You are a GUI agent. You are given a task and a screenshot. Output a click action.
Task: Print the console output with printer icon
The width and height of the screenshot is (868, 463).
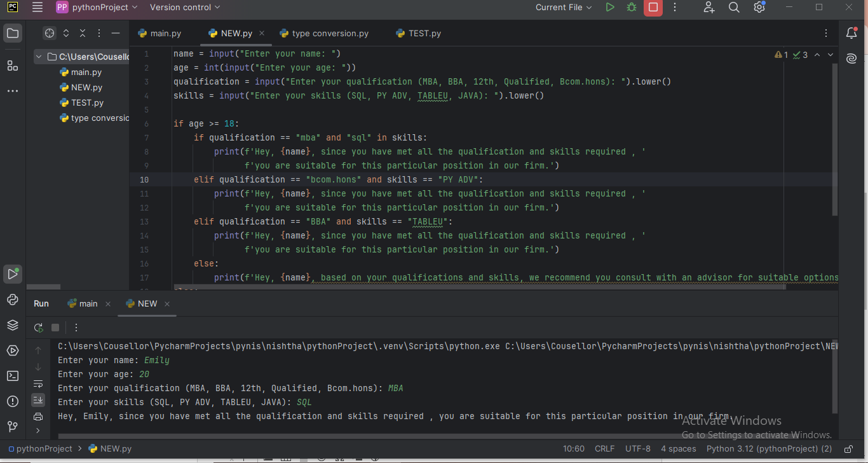[38, 417]
